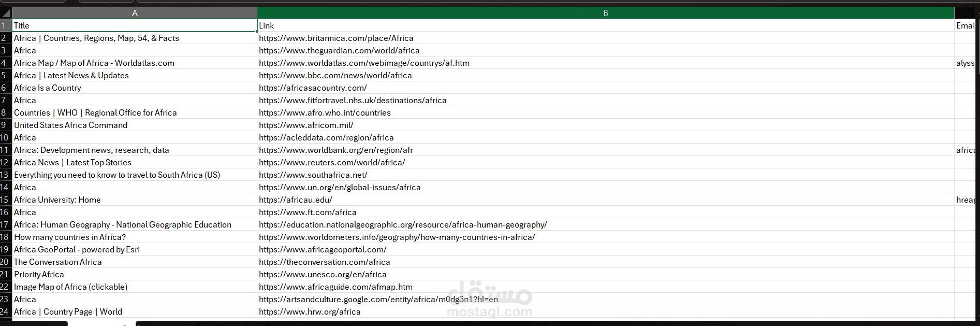Click cell 'Priority Africa'
The height and width of the screenshot is (326, 980).
pyautogui.click(x=135, y=274)
